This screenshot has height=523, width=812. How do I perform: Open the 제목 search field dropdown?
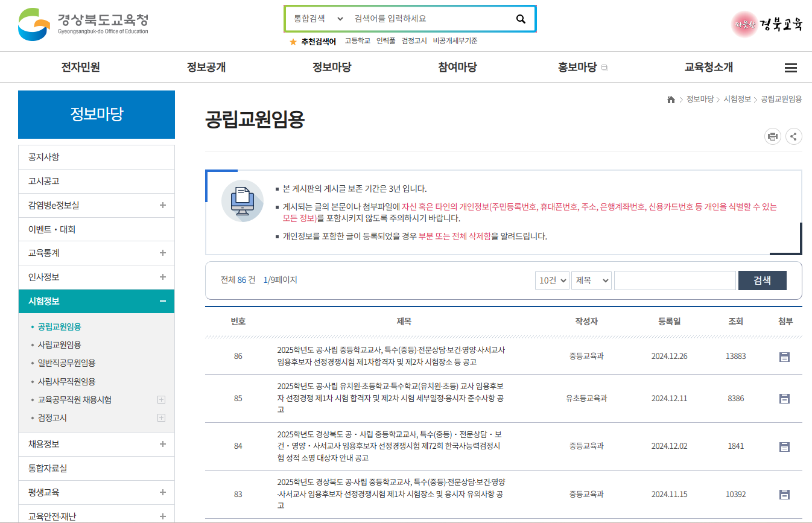click(x=591, y=280)
